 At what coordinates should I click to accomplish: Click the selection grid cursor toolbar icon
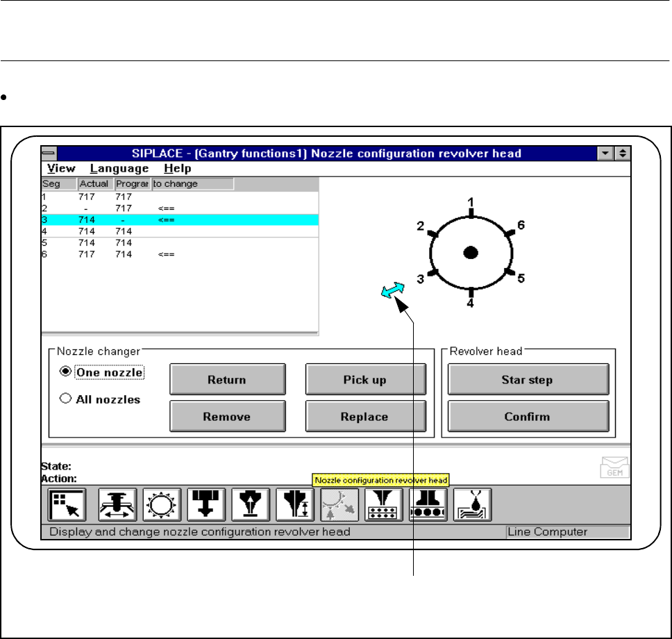[x=67, y=505]
